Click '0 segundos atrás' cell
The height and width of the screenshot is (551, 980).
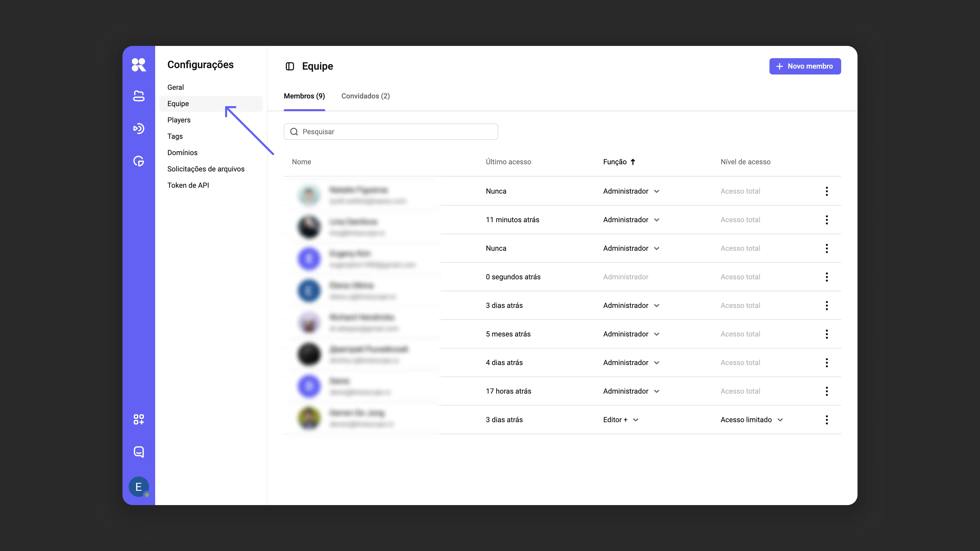tap(513, 277)
